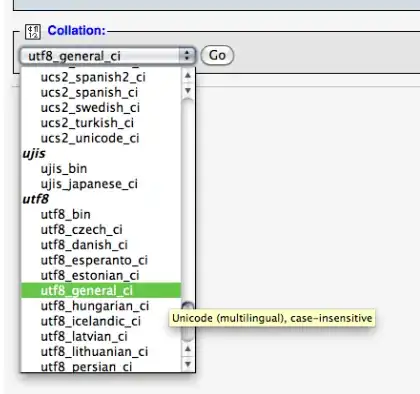420x394 pixels.
Task: Pick utf8_latvian_ci collation
Action: tap(101, 337)
